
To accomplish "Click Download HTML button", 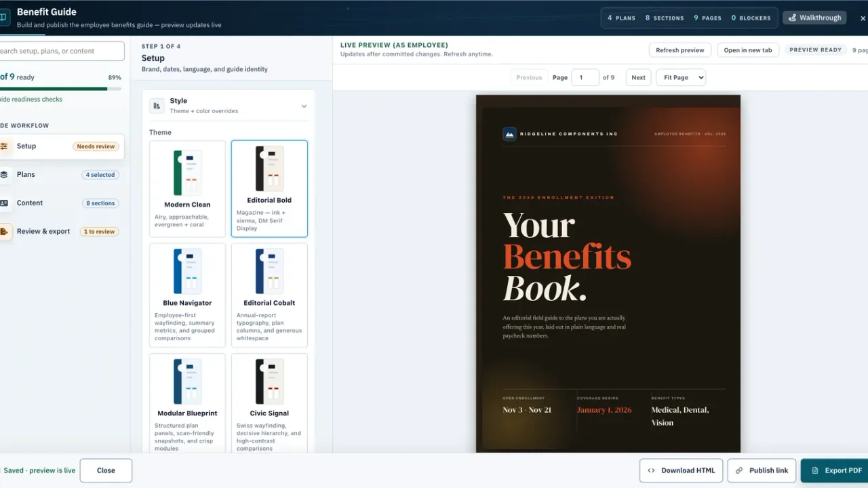I will click(x=681, y=470).
